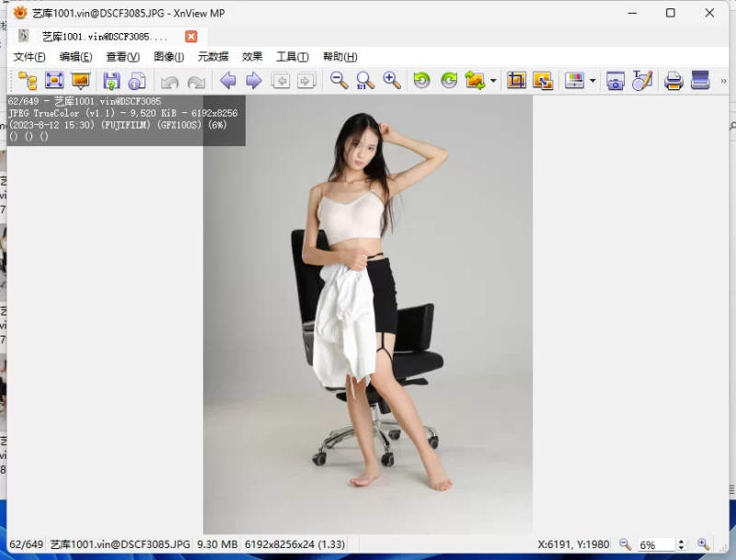Open the 文件(F) menu
This screenshot has width=736, height=560.
pyautogui.click(x=29, y=57)
